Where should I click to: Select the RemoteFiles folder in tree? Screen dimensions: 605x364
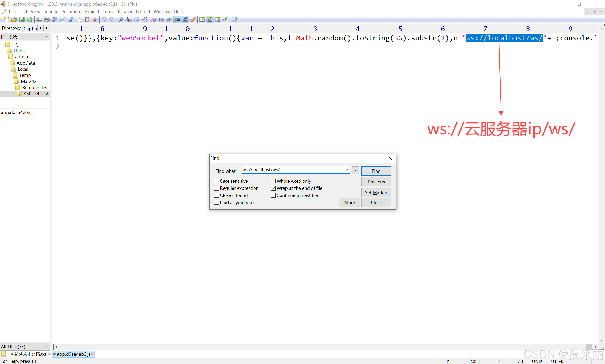(34, 87)
